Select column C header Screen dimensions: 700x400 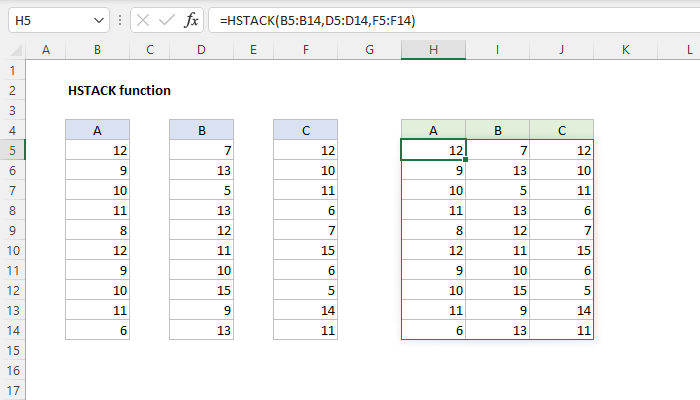[150, 50]
